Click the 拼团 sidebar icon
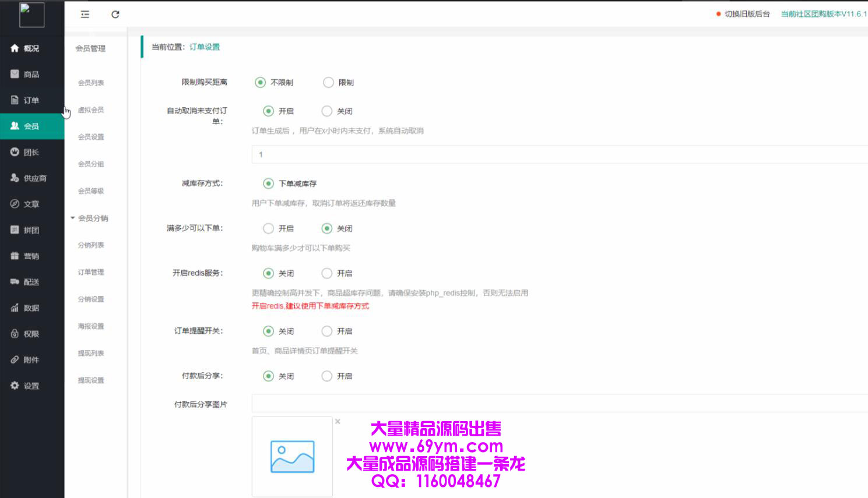The height and width of the screenshot is (498, 868). (15, 230)
